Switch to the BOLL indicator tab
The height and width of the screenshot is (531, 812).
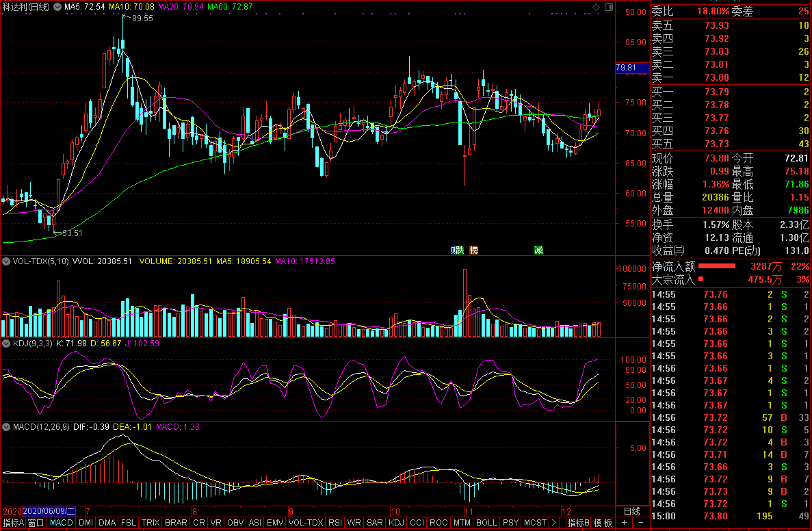pos(486,523)
